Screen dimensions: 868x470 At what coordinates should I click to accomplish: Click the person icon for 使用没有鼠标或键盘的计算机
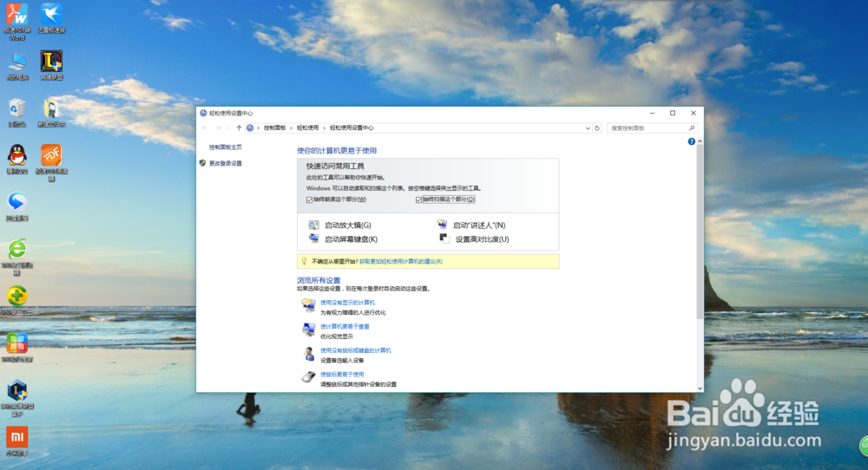pos(309,353)
